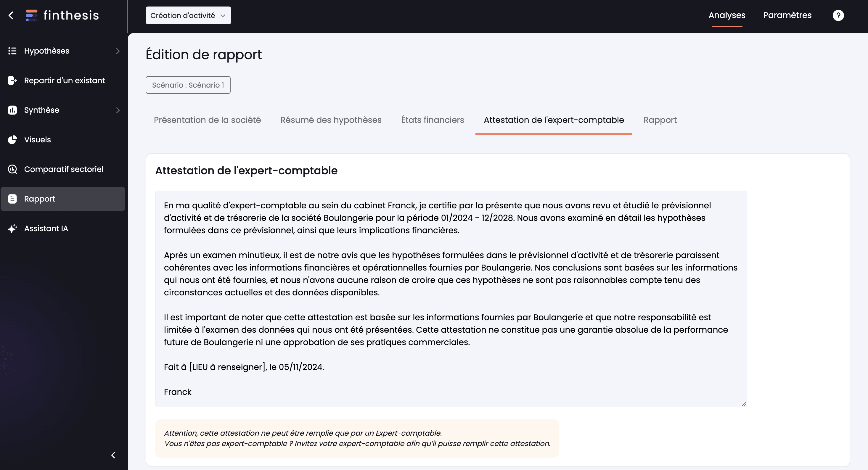The height and width of the screenshot is (470, 868).
Task: Click the Rapport document icon in the sidebar
Action: 12,199
